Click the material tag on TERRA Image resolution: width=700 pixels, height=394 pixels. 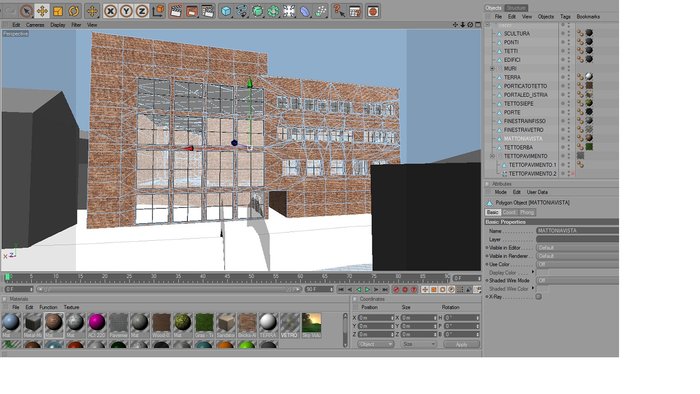589,76
